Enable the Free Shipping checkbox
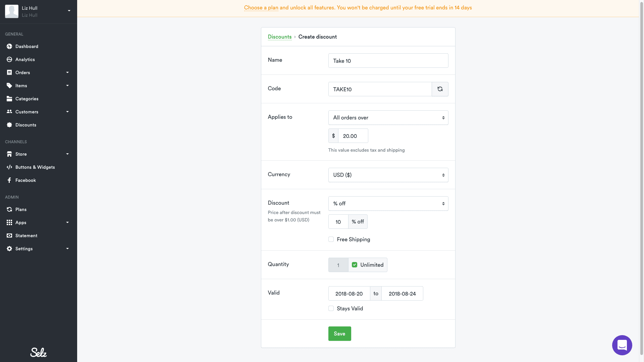 click(331, 240)
